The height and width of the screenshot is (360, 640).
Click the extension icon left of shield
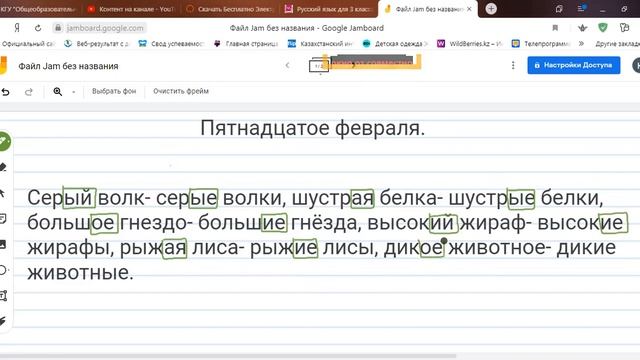pos(582,28)
